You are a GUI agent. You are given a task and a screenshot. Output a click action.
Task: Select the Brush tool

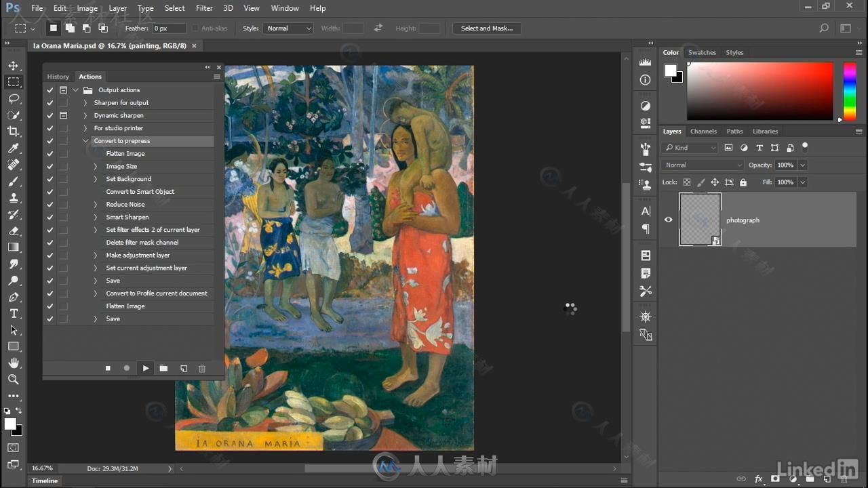click(13, 182)
